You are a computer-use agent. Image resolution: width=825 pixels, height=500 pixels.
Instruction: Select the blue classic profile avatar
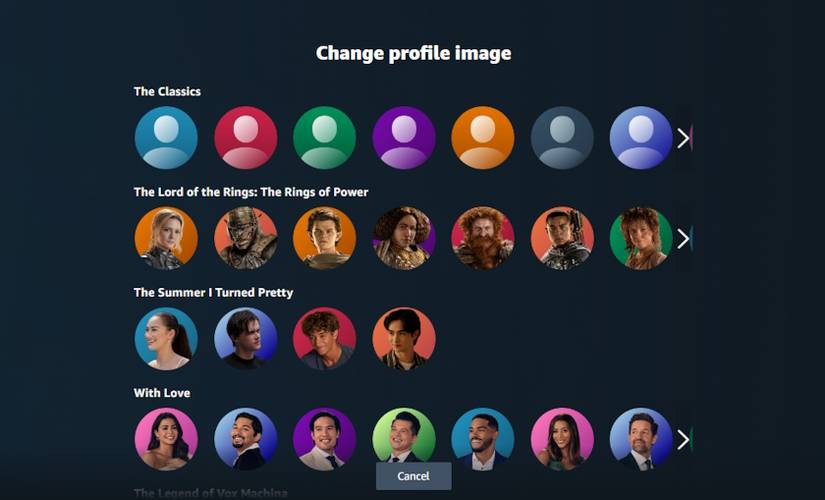click(166, 138)
